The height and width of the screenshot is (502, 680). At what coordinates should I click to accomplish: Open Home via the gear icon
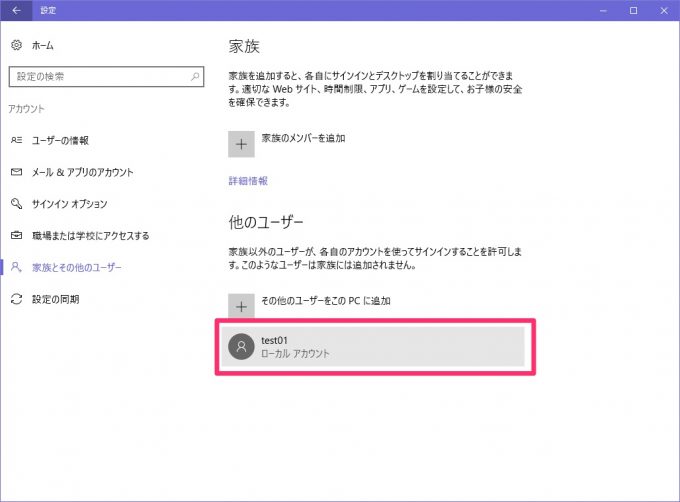(x=16, y=45)
